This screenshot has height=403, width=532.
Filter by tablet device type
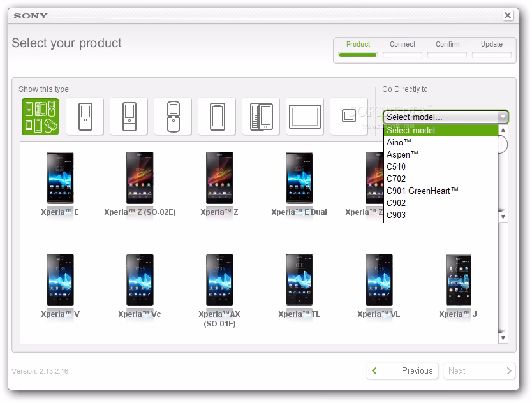pos(304,116)
